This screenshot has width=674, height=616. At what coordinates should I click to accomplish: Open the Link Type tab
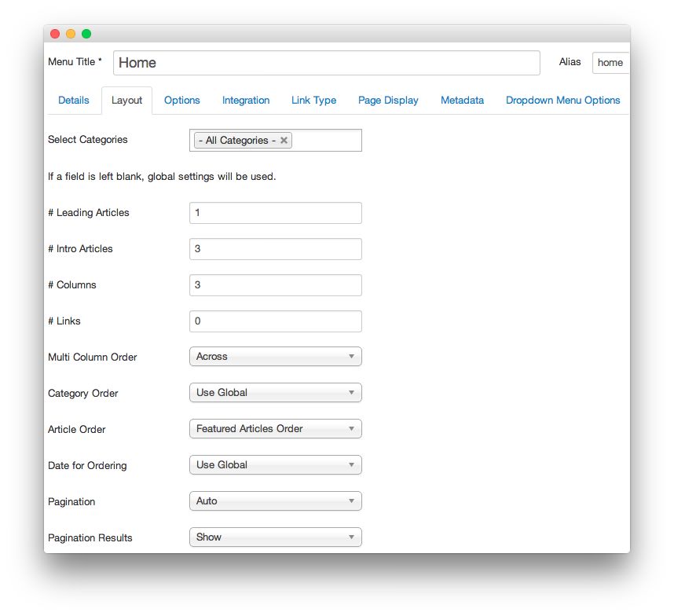(313, 100)
